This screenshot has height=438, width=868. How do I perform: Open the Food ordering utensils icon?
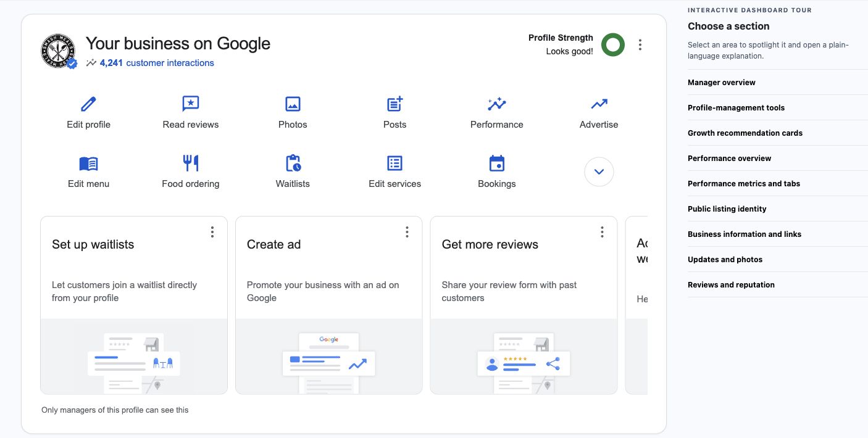pos(191,163)
